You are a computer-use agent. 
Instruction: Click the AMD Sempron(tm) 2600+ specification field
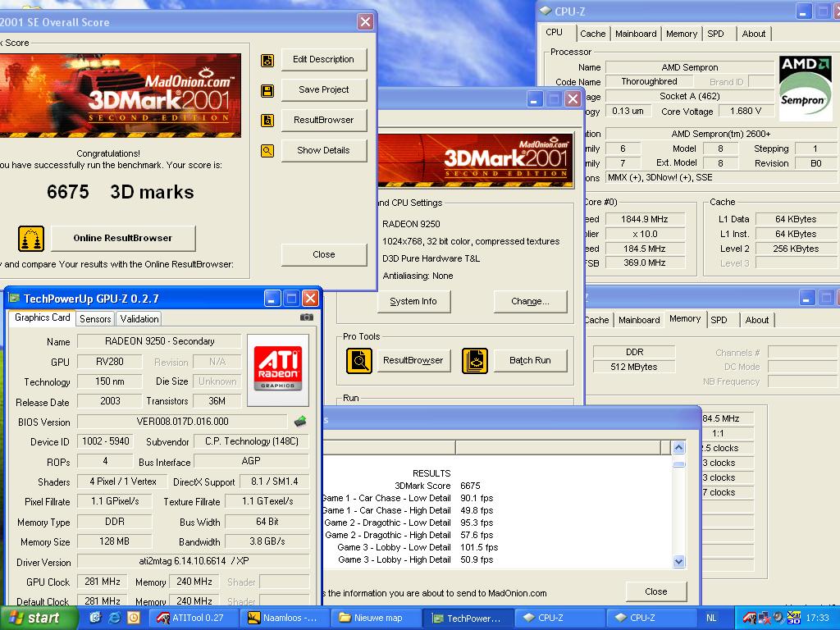720,134
